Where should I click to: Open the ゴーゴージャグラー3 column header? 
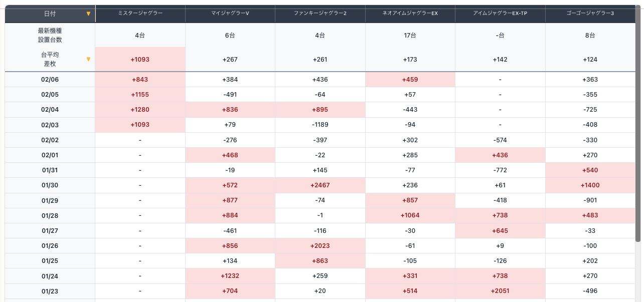point(590,13)
